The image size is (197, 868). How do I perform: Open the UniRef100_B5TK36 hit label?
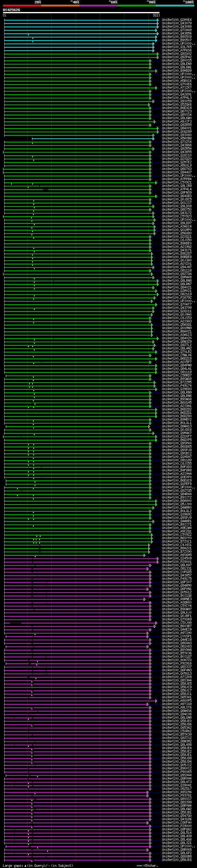(x=176, y=653)
